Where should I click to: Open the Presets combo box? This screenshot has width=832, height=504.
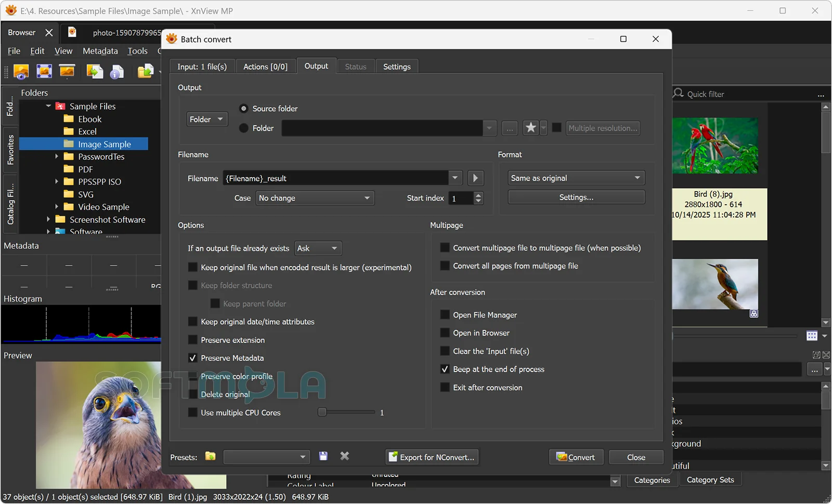[266, 457]
